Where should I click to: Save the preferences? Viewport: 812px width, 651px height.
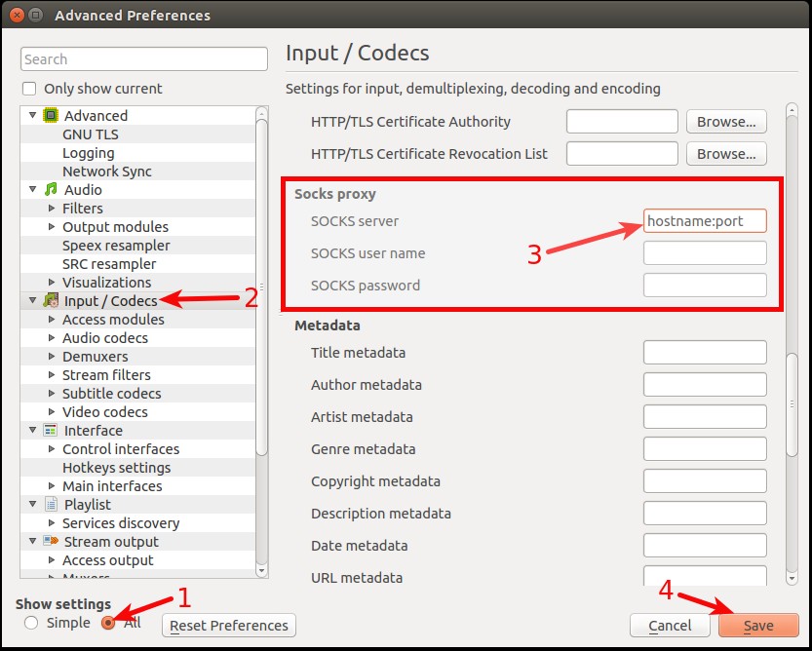click(x=757, y=626)
